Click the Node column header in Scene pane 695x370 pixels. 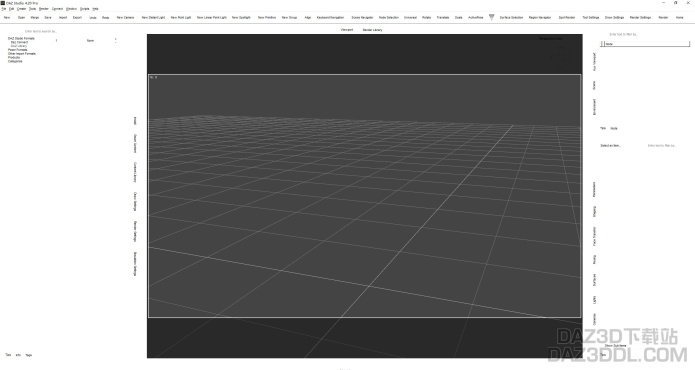click(x=647, y=44)
